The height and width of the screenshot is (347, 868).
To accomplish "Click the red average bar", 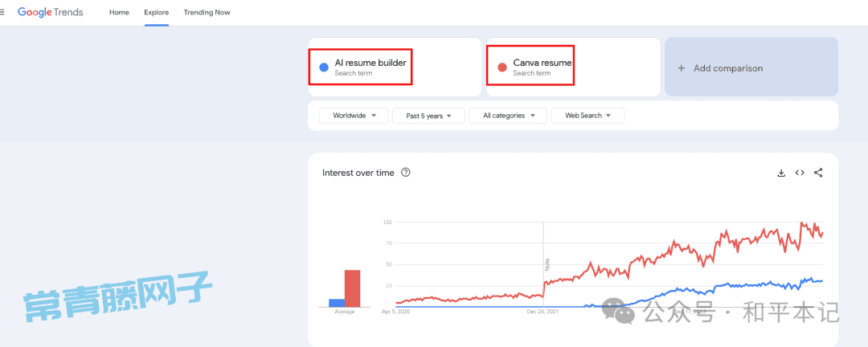I will (353, 288).
